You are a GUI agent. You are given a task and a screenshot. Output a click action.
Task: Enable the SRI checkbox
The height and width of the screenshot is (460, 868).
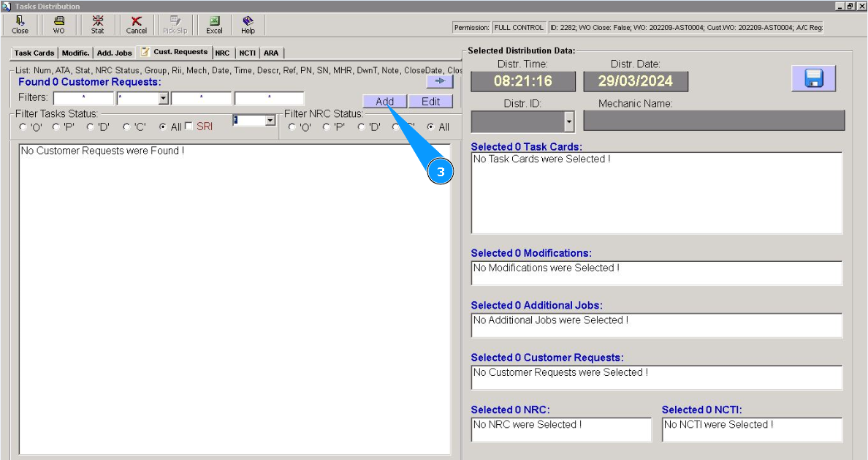coord(189,127)
